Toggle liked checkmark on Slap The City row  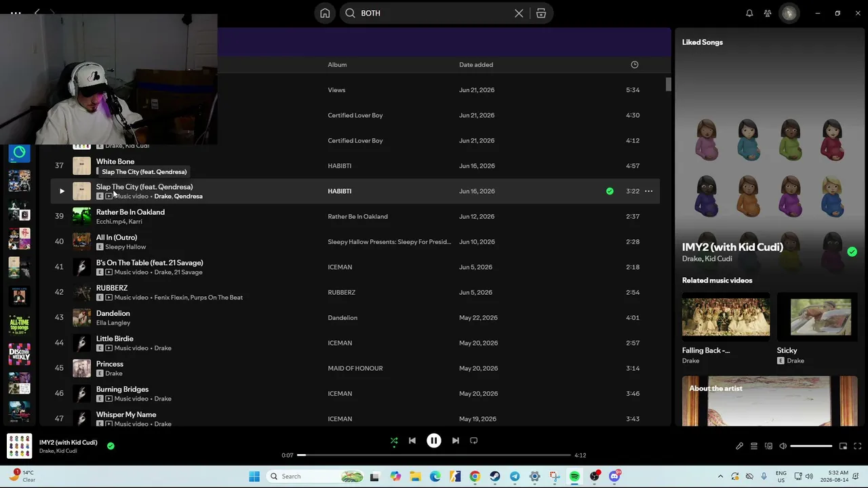610,191
